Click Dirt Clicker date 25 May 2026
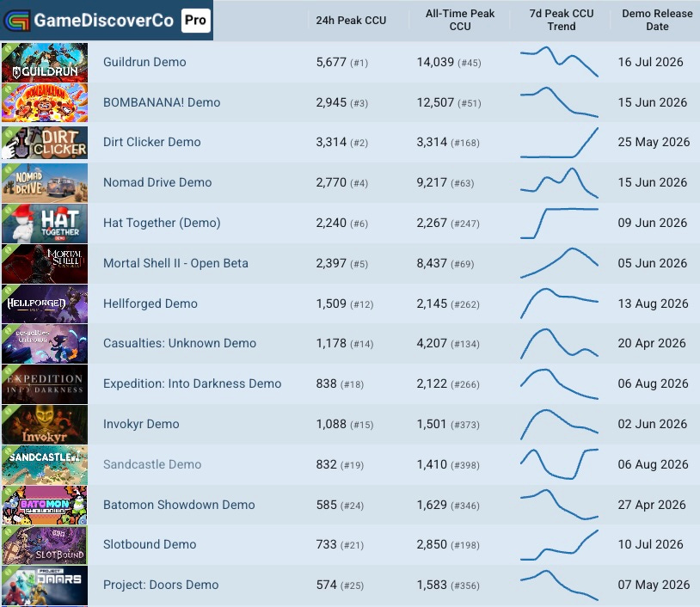 [x=654, y=143]
